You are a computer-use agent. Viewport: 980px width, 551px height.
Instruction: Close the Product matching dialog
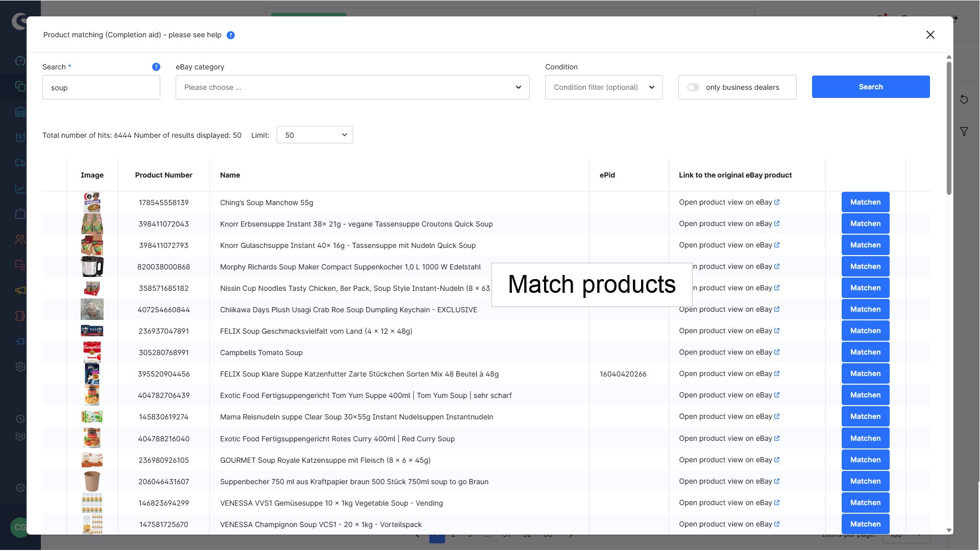pos(930,35)
